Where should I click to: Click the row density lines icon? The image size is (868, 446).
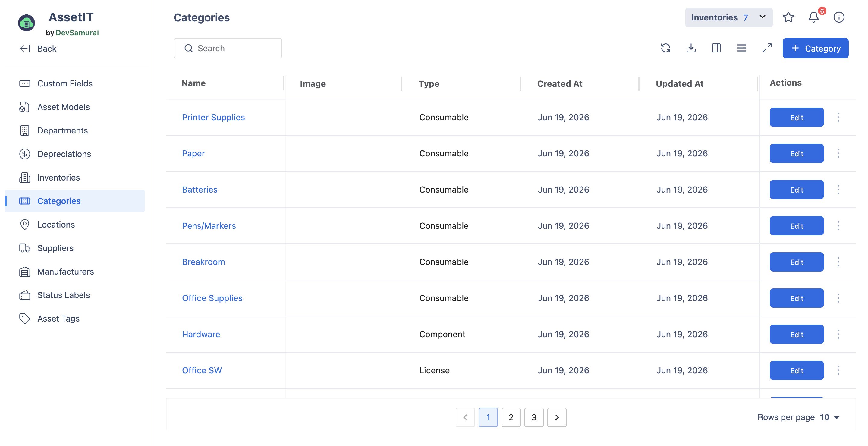tap(741, 48)
